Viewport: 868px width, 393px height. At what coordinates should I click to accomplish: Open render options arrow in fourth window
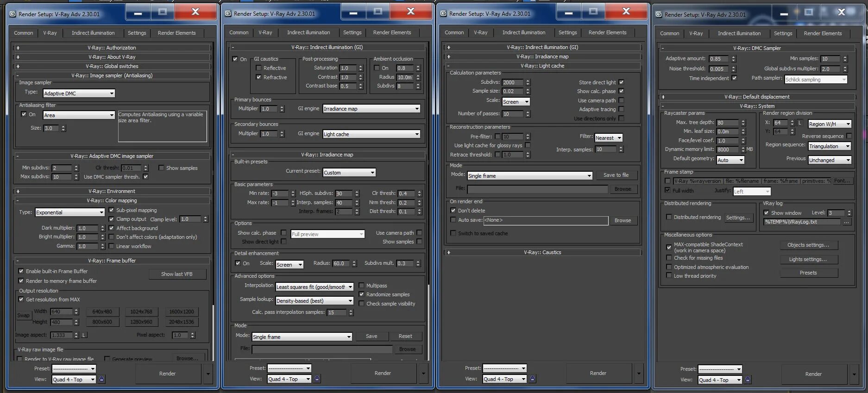[x=854, y=374]
